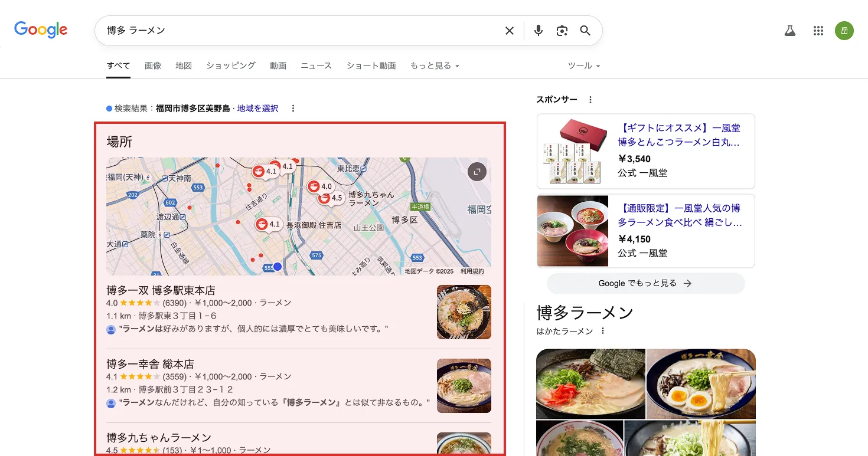Screen dimensions: 868x456
Task: Open the ショッピング tab
Action: click(x=231, y=65)
